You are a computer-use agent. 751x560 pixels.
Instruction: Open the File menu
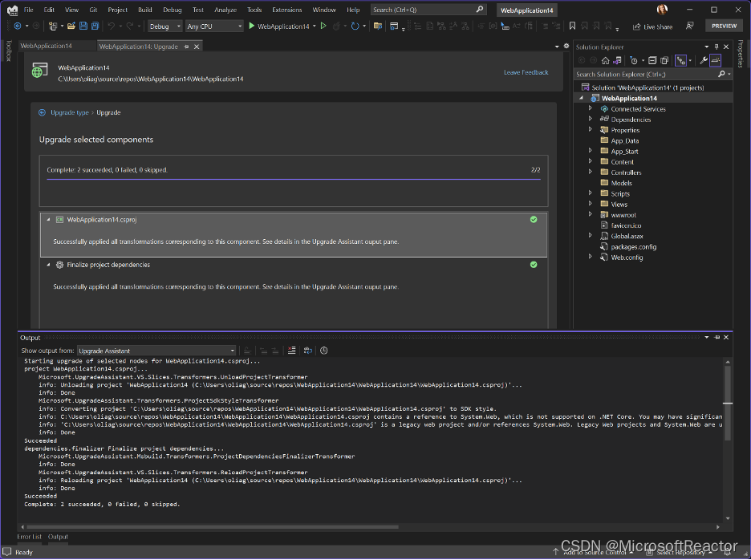pyautogui.click(x=29, y=10)
